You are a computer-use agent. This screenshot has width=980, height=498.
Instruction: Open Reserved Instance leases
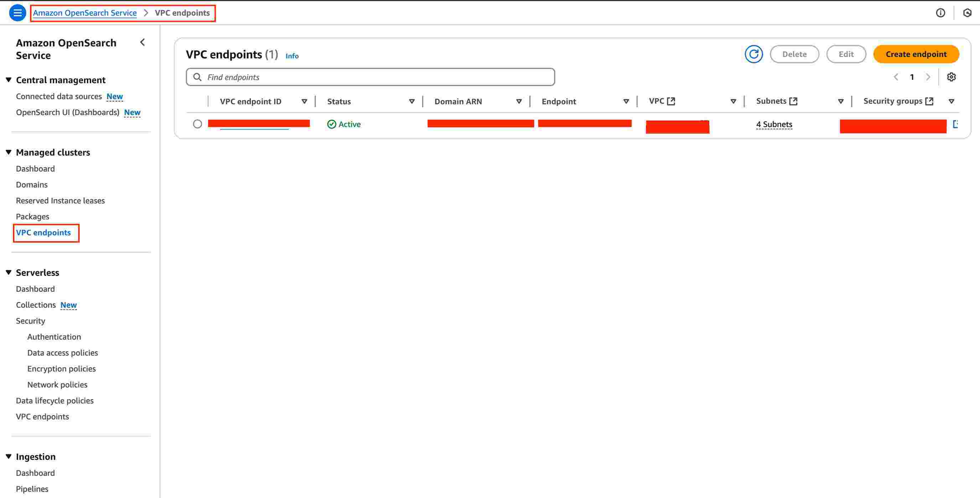pyautogui.click(x=61, y=201)
